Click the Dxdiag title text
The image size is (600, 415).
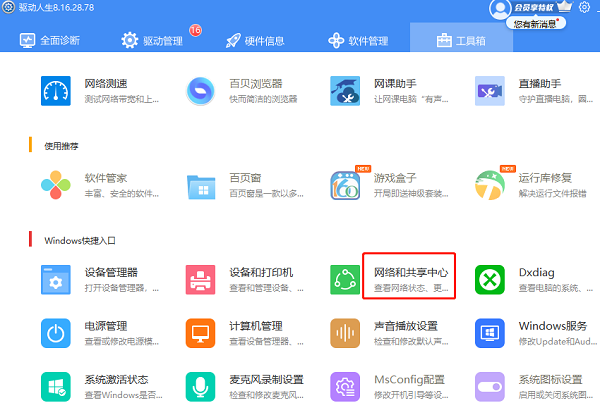(x=536, y=272)
